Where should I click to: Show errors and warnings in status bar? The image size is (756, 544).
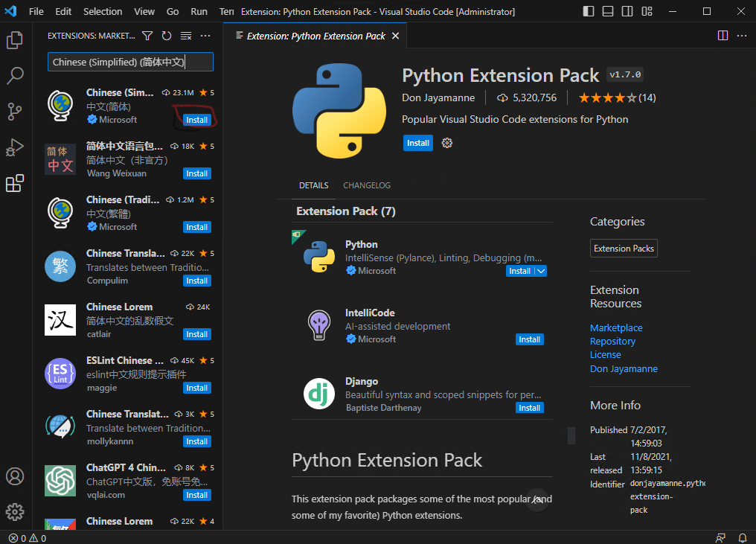28,538
